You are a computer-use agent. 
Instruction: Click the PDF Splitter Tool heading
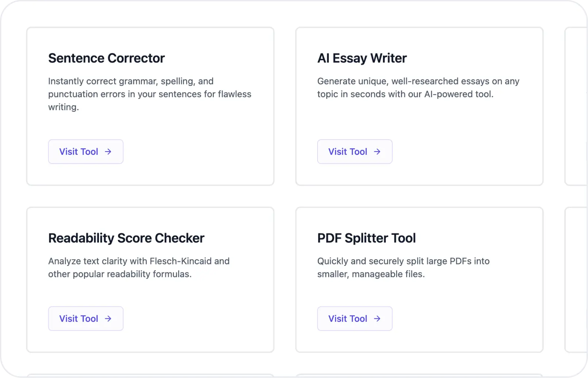[x=366, y=238]
